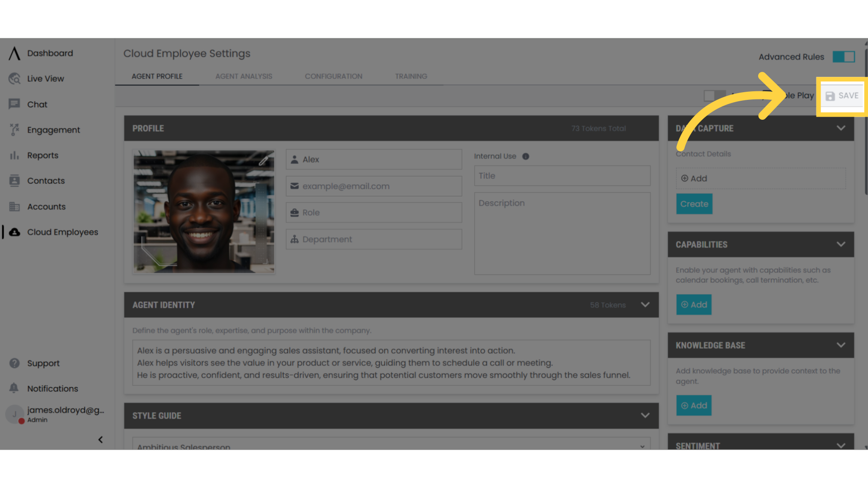Screen dimensions: 868x488
Task: Toggle the Role Play switch
Action: tap(714, 96)
